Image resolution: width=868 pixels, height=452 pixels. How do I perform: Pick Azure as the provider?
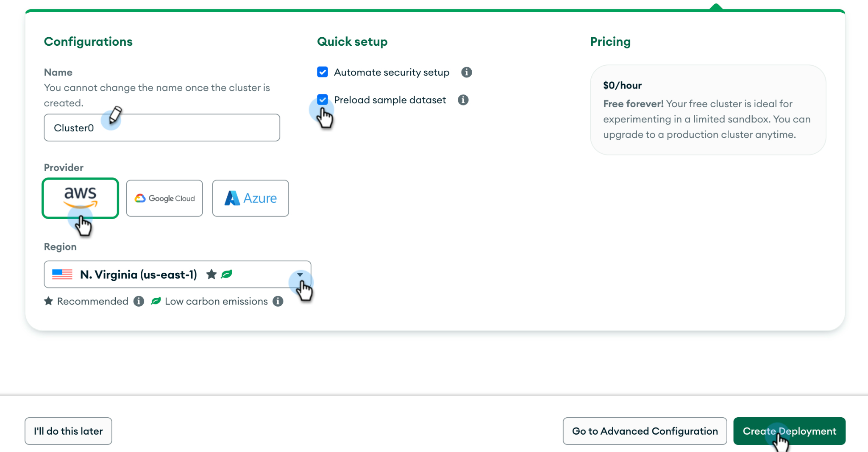[250, 198]
